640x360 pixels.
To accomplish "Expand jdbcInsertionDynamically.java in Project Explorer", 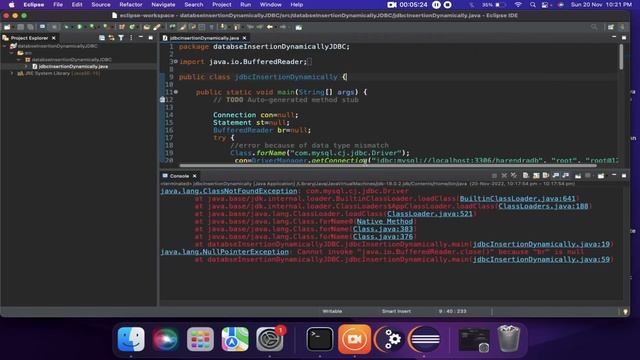I will point(26,66).
